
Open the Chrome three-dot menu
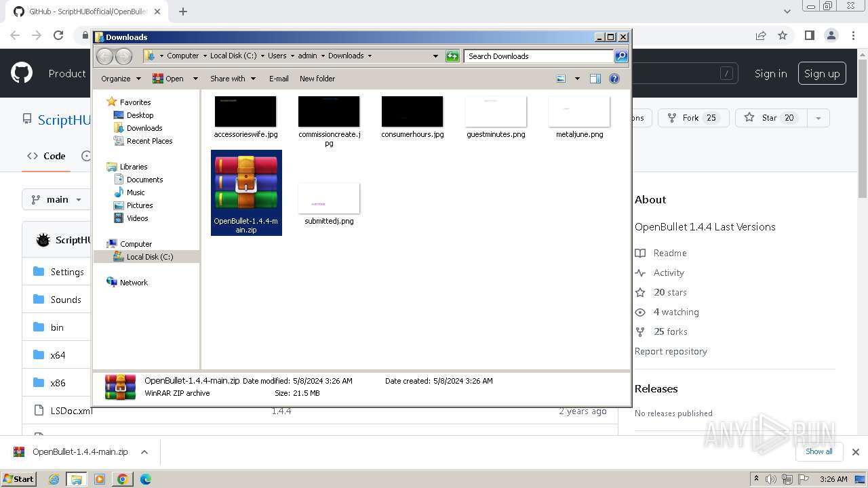click(x=853, y=35)
